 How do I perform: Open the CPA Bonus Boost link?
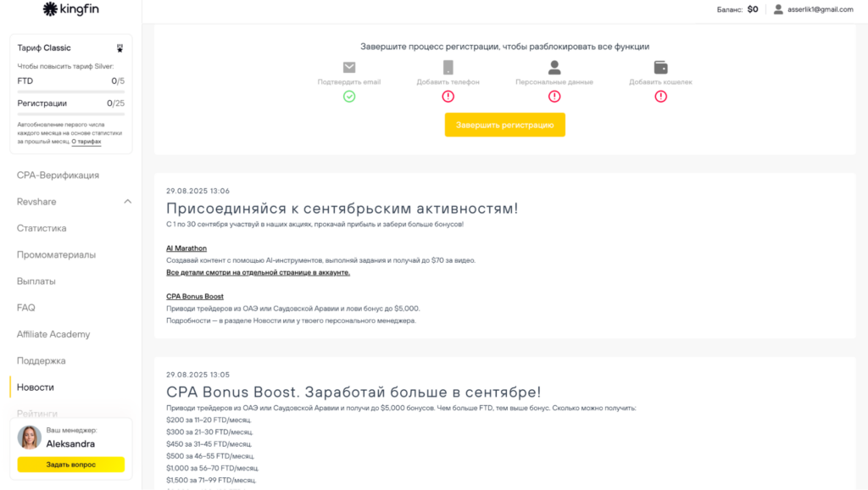click(x=195, y=296)
